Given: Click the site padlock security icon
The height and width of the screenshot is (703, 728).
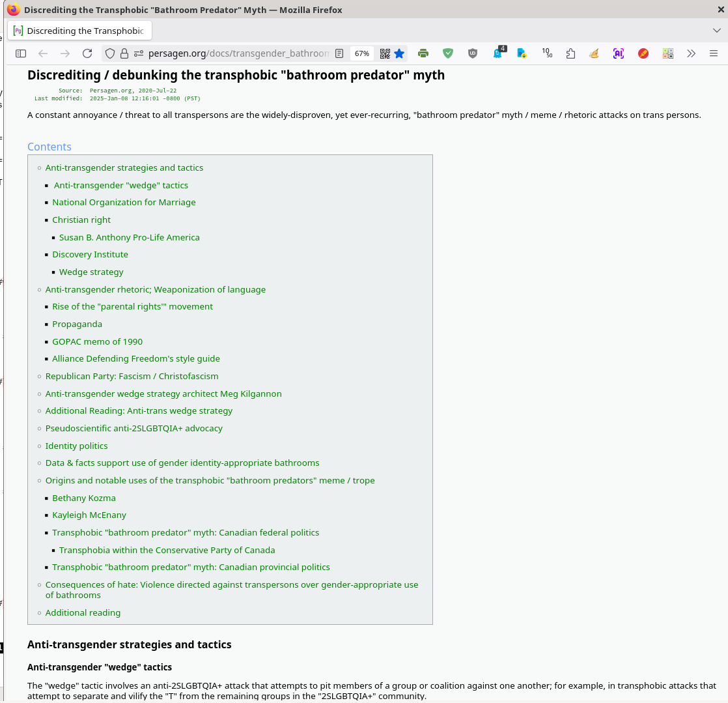Looking at the screenshot, I should coord(124,53).
